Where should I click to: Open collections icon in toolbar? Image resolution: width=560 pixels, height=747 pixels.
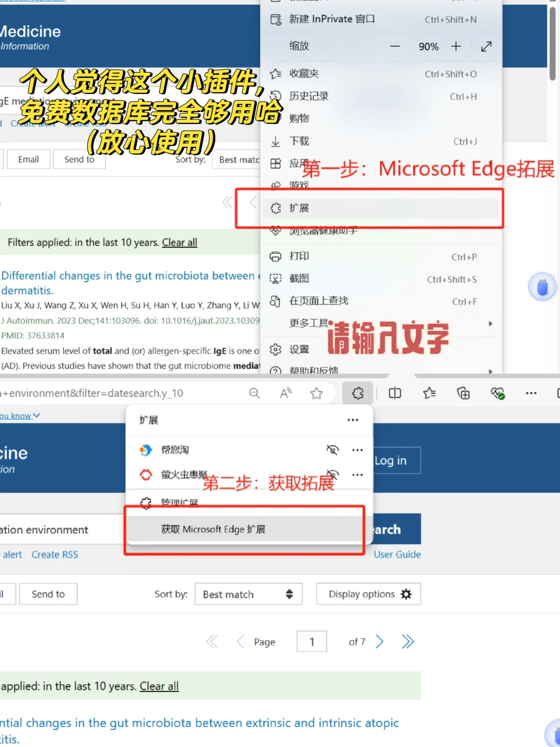463,393
